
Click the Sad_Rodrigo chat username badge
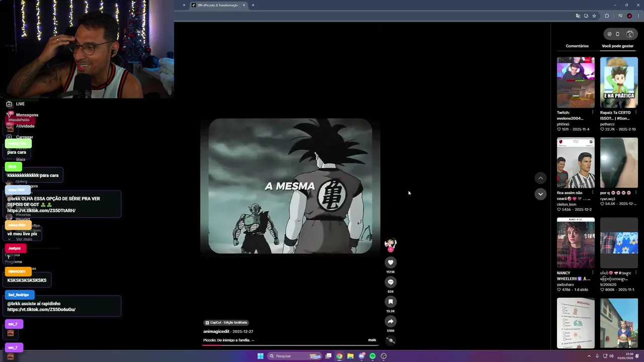[x=19, y=295]
